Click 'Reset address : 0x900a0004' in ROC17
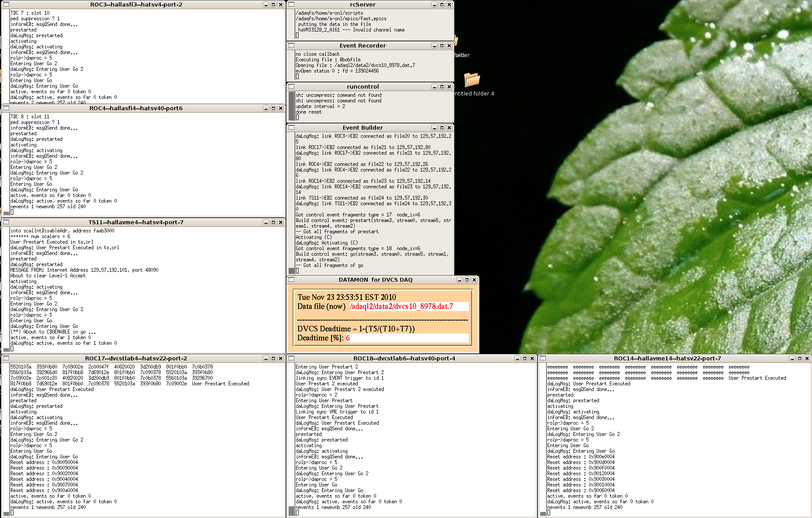The height and width of the screenshot is (518, 812). pyautogui.click(x=44, y=490)
